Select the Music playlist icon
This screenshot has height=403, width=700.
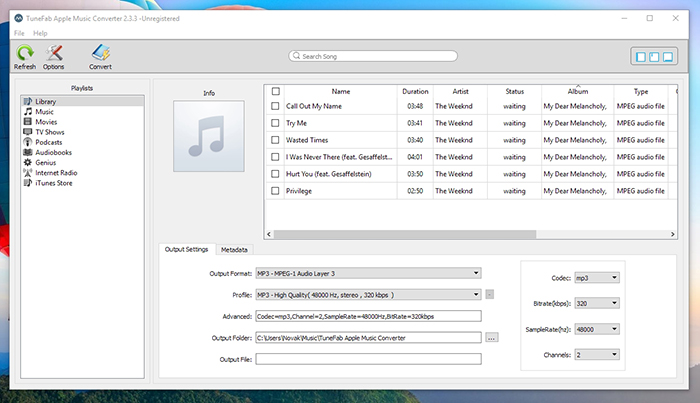pos(28,112)
